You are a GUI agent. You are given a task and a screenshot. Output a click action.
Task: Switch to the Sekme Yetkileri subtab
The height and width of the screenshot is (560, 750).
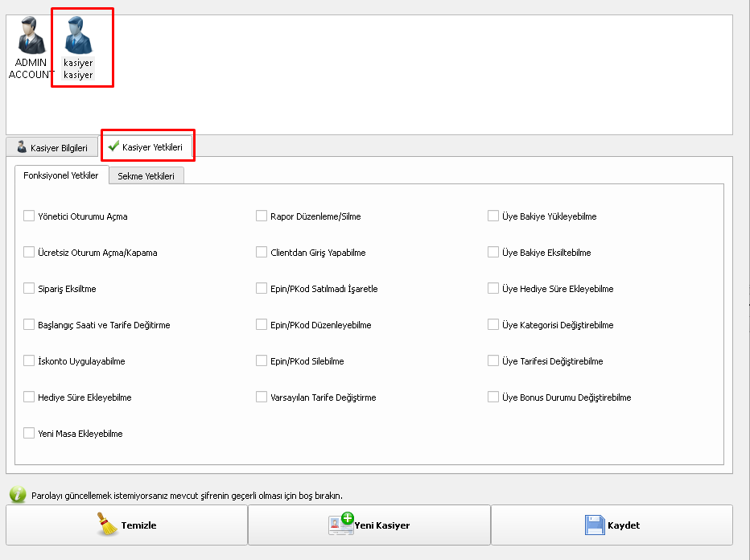[146, 175]
